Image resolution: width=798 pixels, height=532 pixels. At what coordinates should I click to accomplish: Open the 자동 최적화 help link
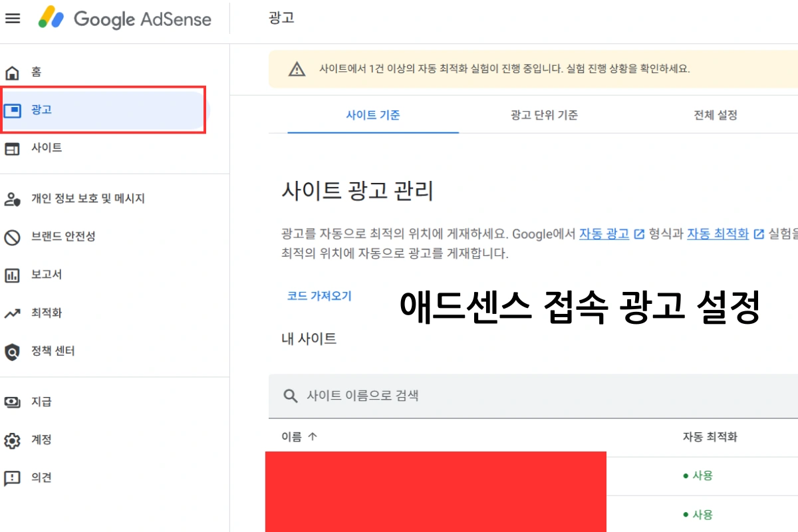click(718, 234)
